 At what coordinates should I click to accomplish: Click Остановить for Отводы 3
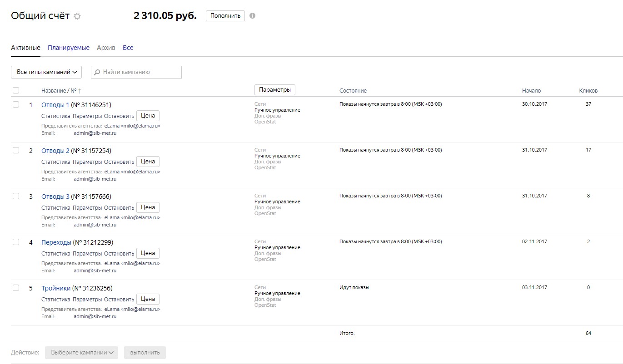click(119, 208)
